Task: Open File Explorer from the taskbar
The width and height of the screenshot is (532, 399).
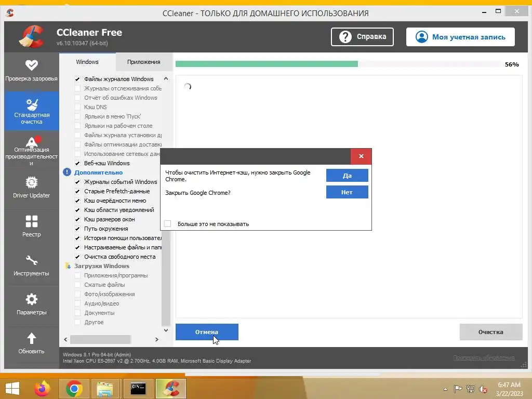Action: (x=105, y=389)
